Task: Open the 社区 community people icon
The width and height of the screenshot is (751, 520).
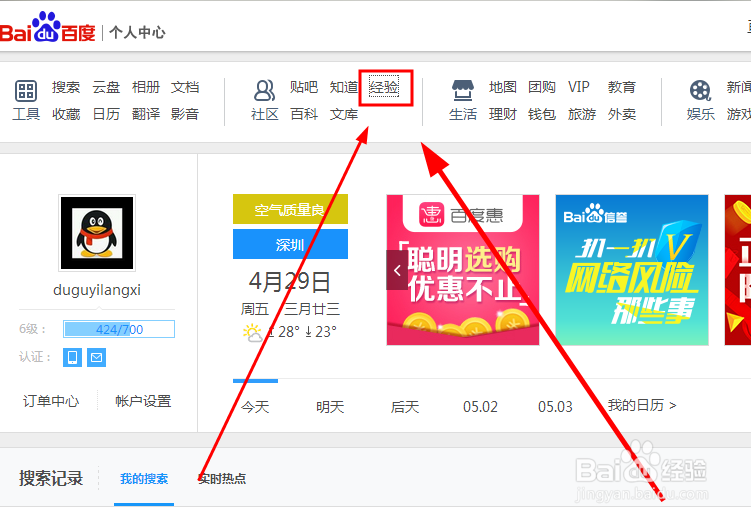Action: (x=264, y=90)
